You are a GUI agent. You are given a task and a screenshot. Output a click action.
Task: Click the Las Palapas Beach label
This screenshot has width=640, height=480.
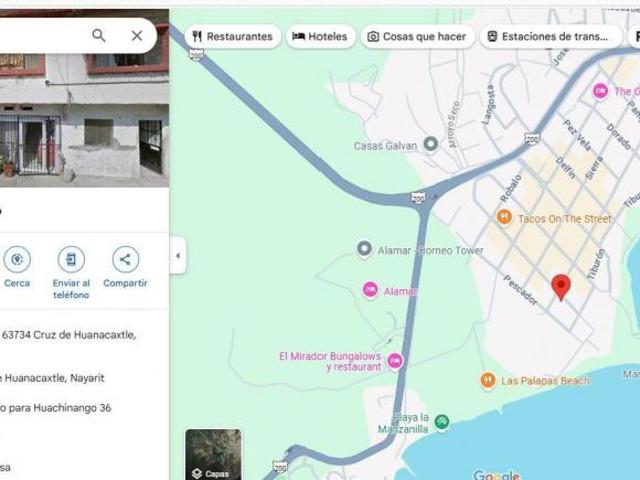click(545, 381)
